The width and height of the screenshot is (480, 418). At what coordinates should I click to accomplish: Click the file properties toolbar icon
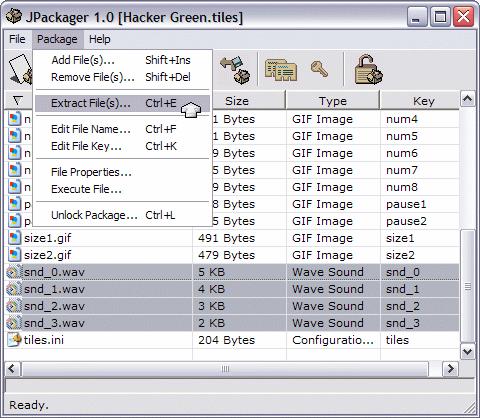[281, 69]
